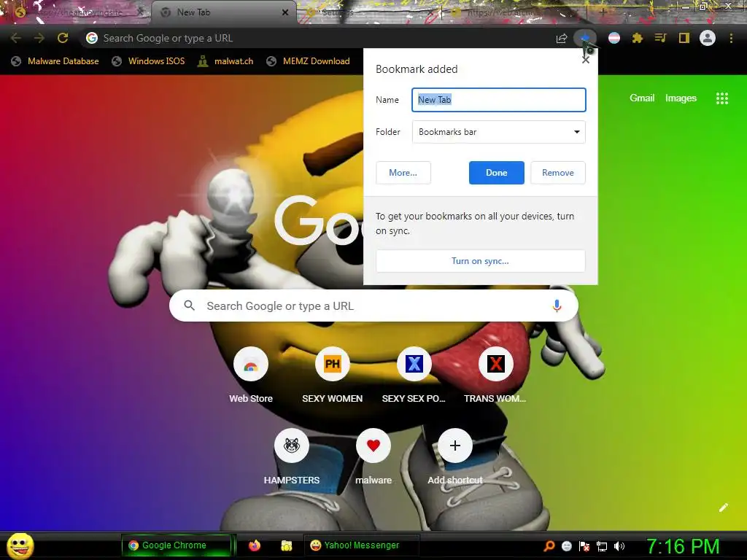Open the media controls icon
The image size is (747, 560).
tap(660, 38)
